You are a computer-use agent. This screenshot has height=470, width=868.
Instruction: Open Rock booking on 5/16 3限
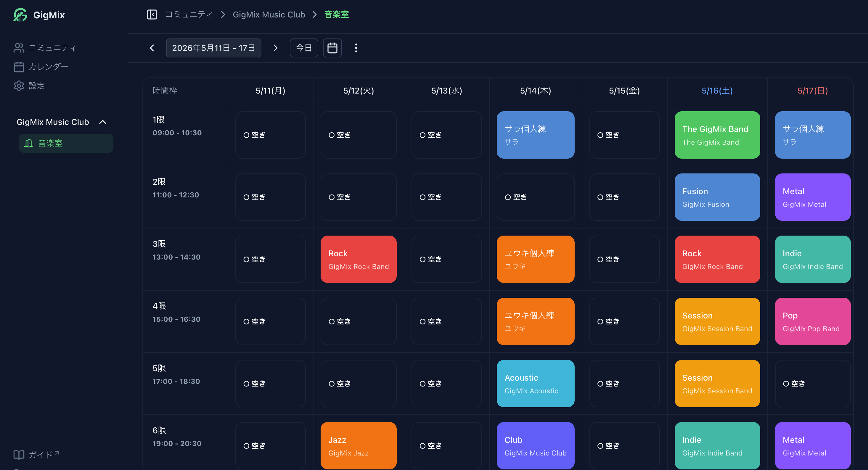click(x=717, y=259)
